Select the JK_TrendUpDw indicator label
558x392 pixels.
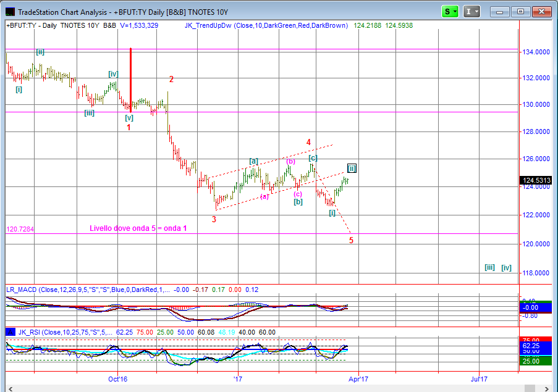[x=266, y=25]
